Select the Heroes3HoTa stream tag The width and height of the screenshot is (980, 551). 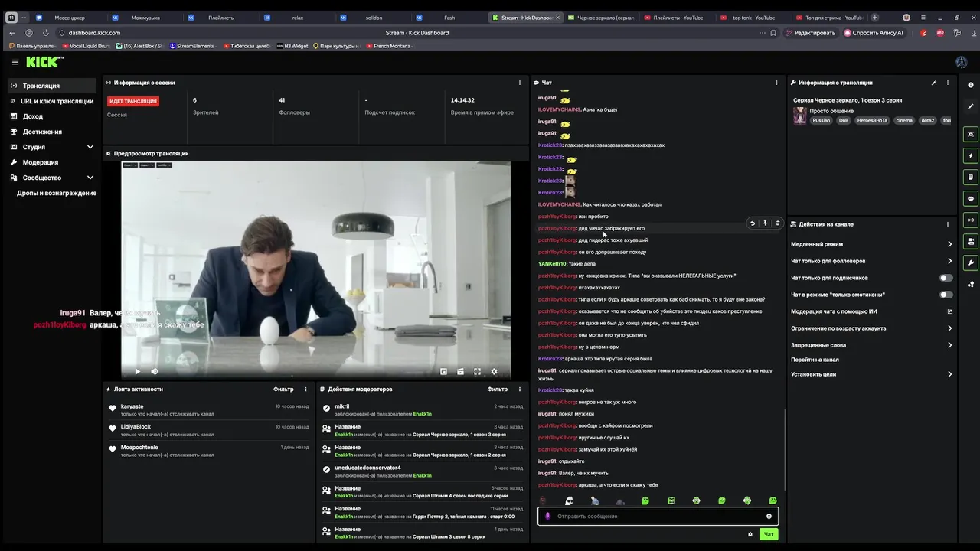click(x=871, y=120)
